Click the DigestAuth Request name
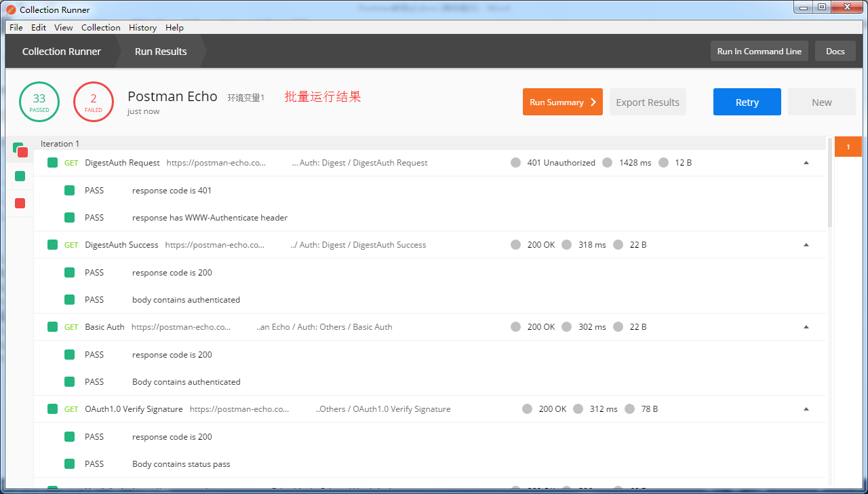 coord(123,163)
